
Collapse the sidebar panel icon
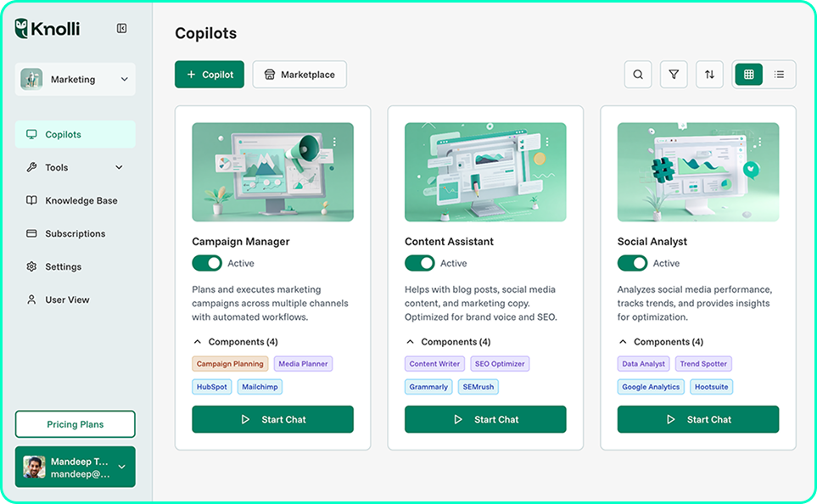(x=121, y=28)
